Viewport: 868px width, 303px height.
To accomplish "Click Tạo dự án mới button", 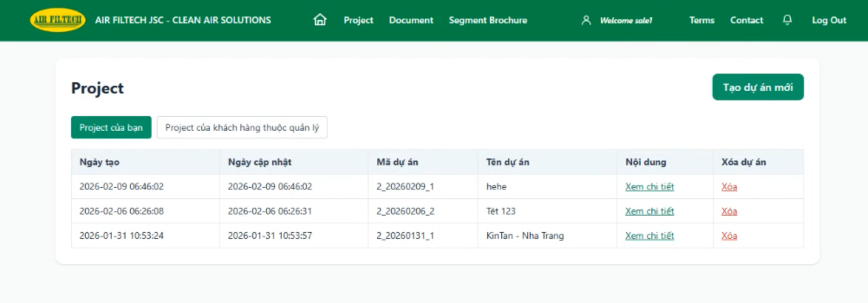I will coord(758,87).
